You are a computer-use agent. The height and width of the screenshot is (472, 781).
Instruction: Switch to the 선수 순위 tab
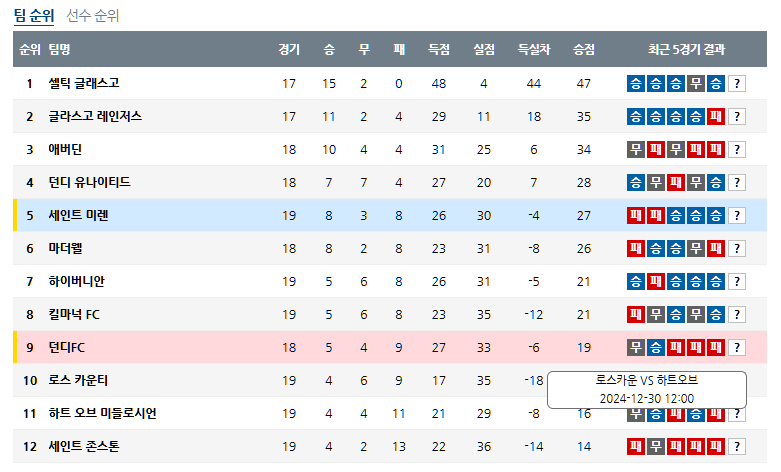point(93,15)
